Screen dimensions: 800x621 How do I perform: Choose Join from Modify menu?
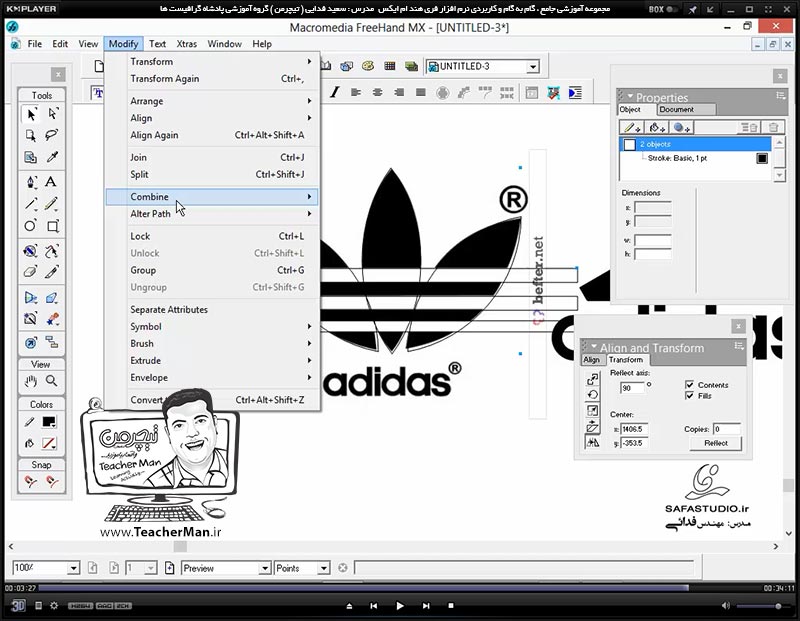click(x=212, y=157)
